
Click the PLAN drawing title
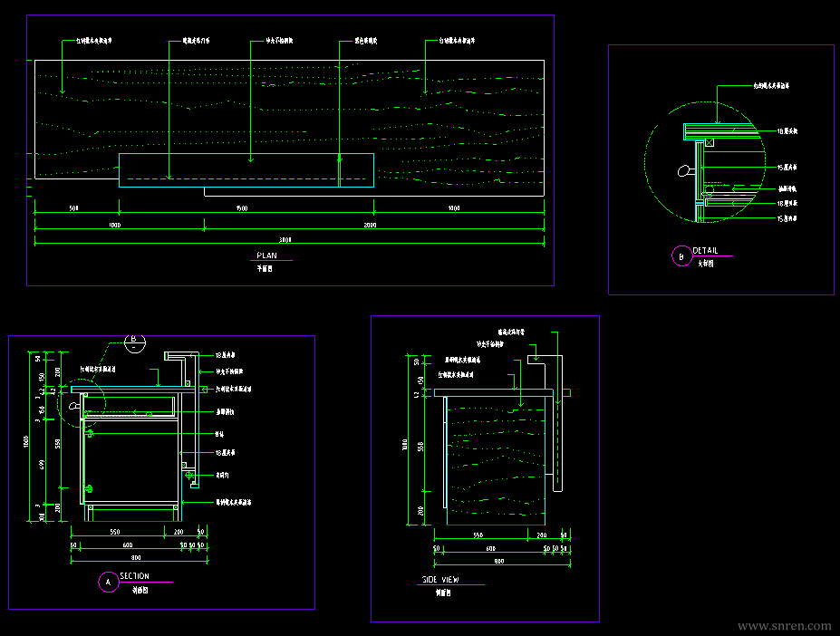[x=266, y=255]
